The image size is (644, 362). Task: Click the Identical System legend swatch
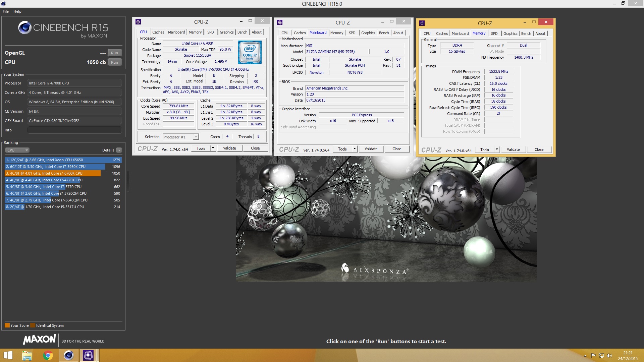click(33, 325)
